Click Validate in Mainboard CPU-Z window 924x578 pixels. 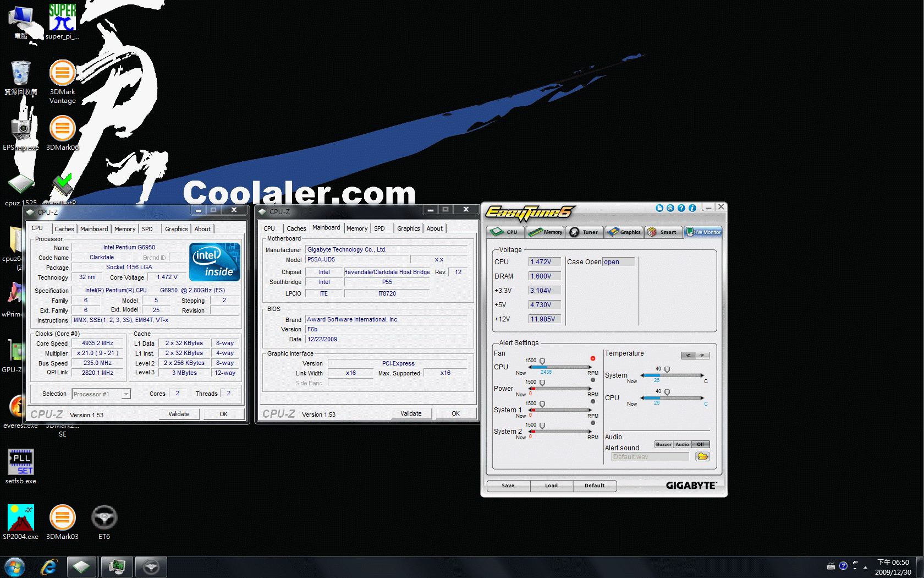411,413
